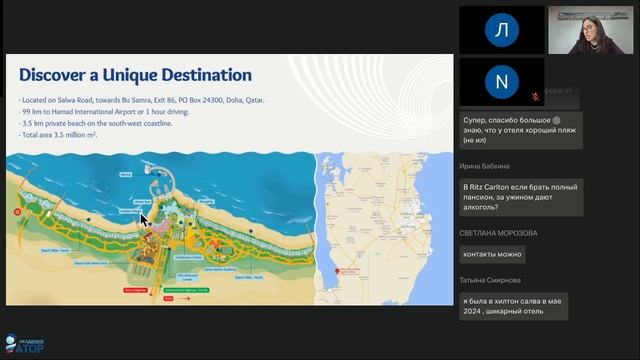Click the muted microphone icon on N's tile

(x=535, y=97)
